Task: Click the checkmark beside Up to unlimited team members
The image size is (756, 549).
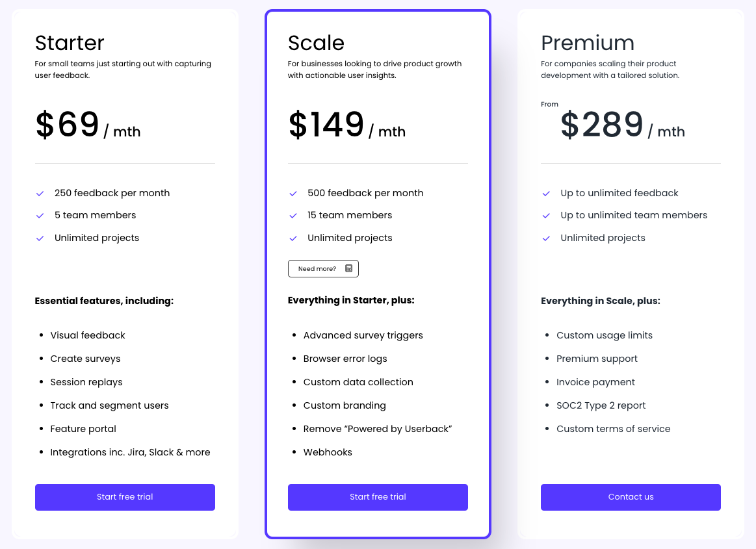Action: pyautogui.click(x=546, y=214)
